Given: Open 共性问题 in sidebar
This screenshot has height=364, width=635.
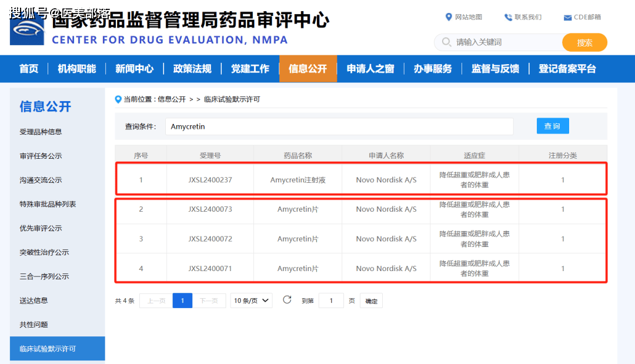Looking at the screenshot, I should pyautogui.click(x=34, y=325).
